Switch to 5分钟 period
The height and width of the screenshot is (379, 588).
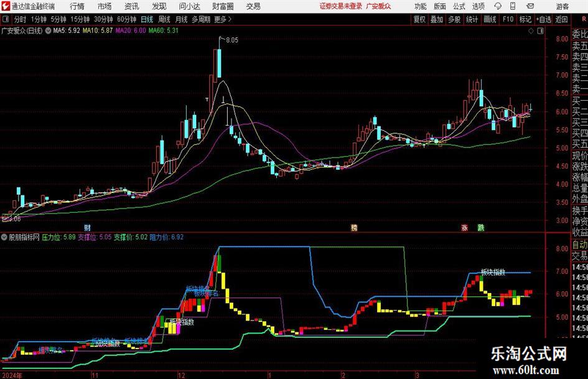(x=58, y=19)
